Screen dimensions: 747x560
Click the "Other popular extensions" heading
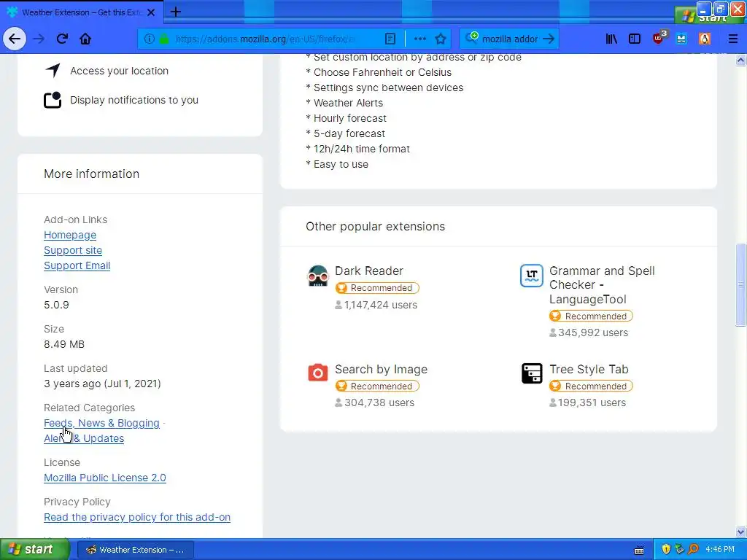coord(376,227)
